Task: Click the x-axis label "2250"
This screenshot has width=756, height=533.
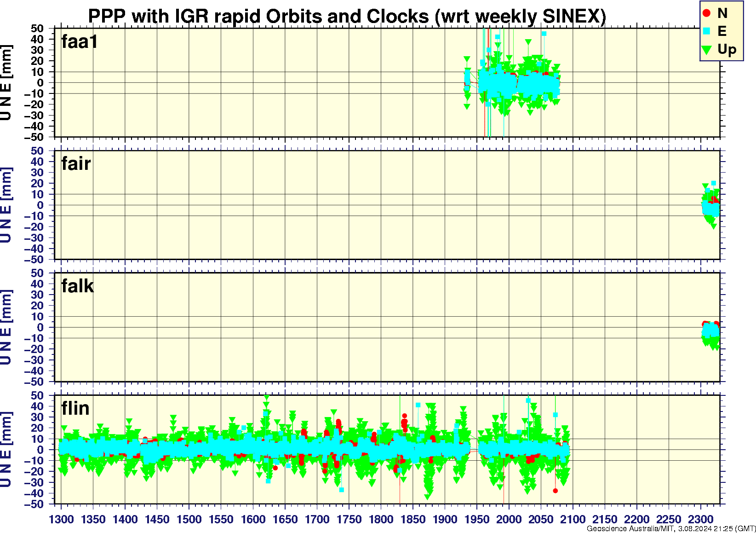Action: tap(669, 519)
